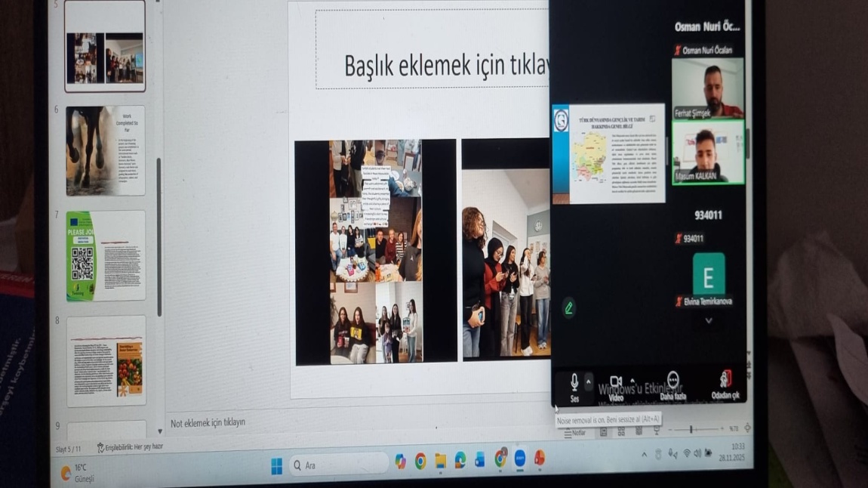Click the chevron below Elvina Temirkanova's tile

click(x=708, y=320)
